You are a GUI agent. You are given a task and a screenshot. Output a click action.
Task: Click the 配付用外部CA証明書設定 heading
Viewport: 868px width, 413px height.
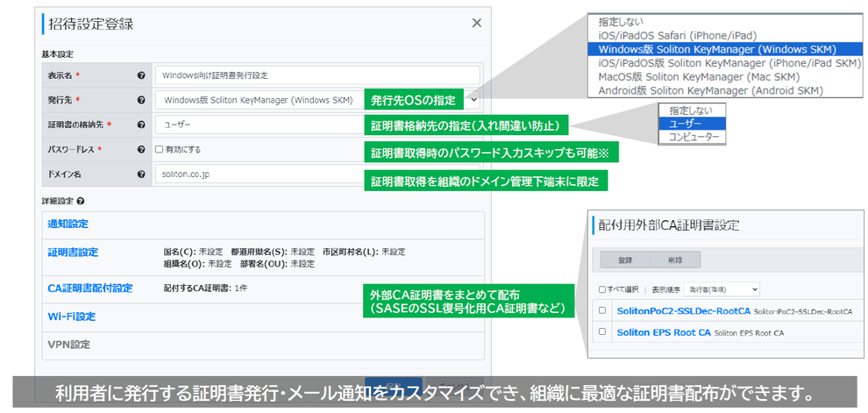coord(667,225)
